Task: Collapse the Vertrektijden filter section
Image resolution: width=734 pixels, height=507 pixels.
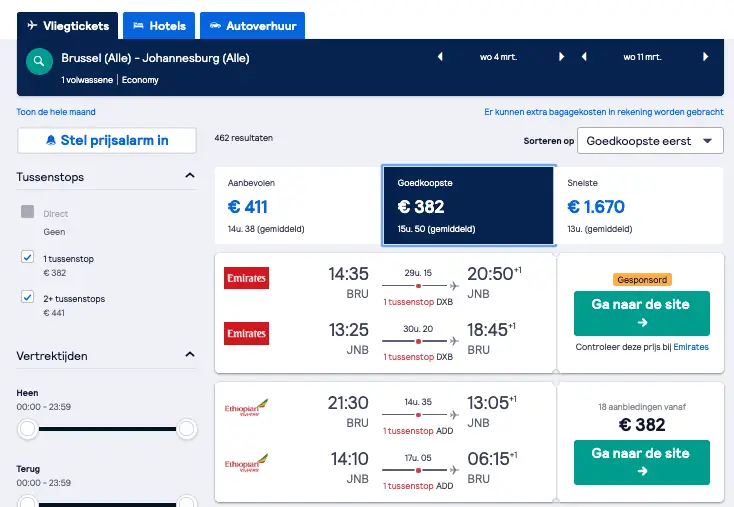Action: click(190, 354)
